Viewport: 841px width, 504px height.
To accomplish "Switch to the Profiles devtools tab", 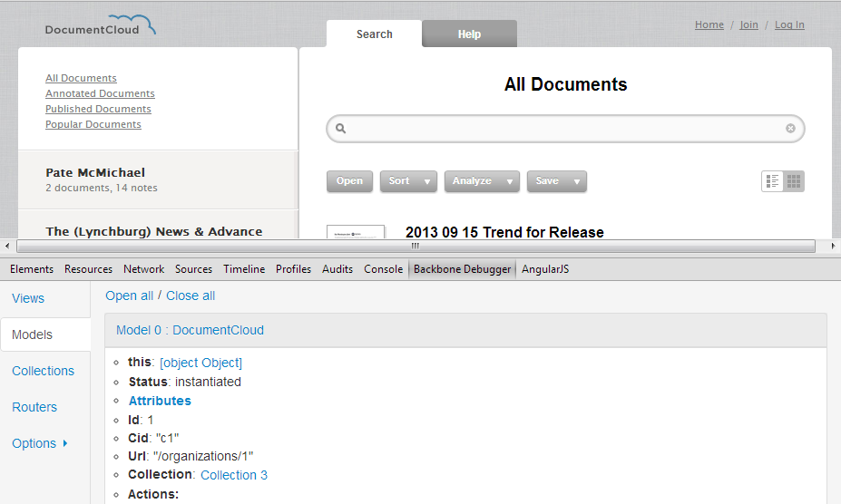I will pos(293,269).
